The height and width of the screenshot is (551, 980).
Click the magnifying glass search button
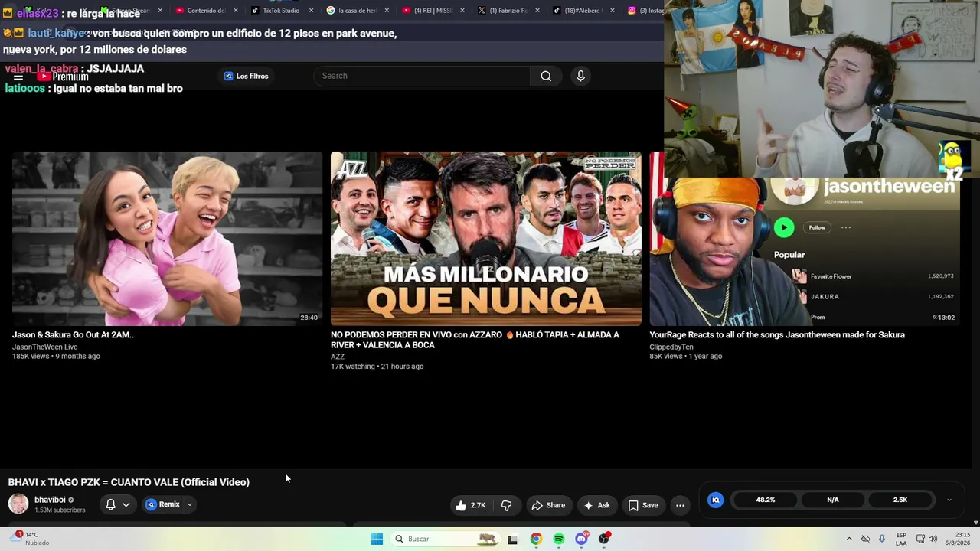point(546,76)
